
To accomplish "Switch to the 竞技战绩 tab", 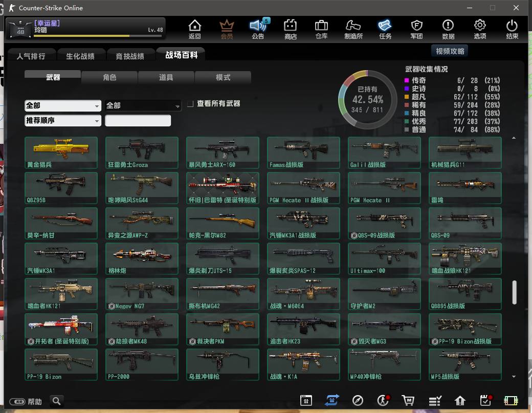I will (x=130, y=56).
